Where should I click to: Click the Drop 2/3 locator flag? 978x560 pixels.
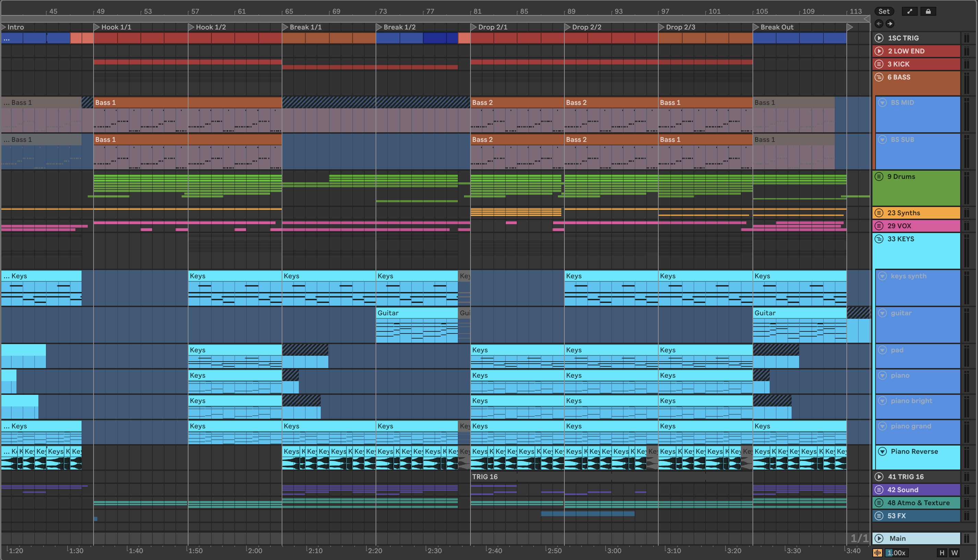click(661, 27)
